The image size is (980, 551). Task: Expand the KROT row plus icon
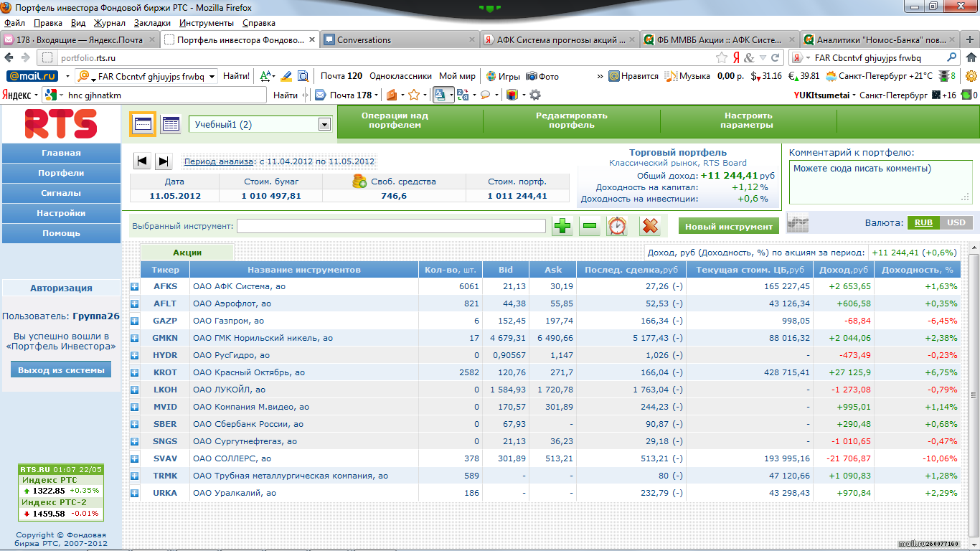coord(134,372)
